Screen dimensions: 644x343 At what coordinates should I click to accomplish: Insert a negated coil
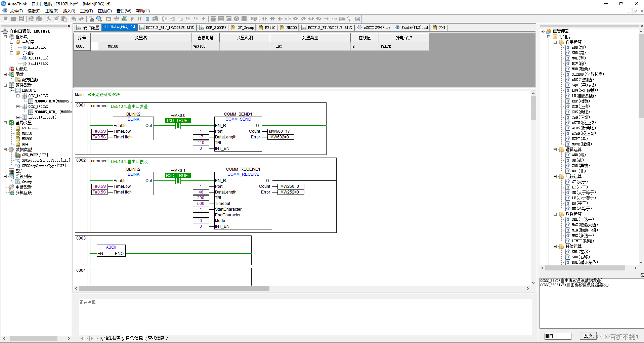point(303,19)
